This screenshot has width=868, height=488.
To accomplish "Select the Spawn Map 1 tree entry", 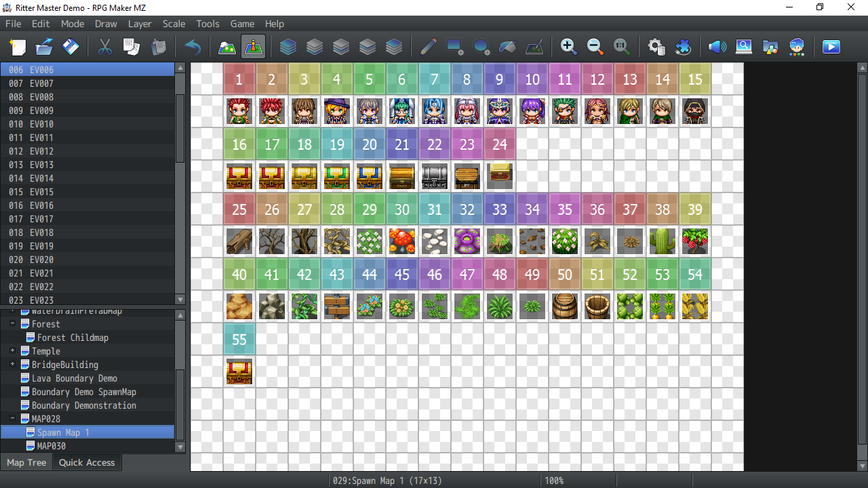I will click(x=63, y=432).
